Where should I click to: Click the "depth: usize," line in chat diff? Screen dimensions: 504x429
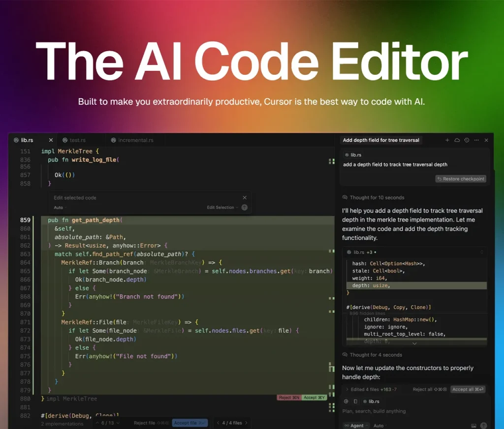(417, 285)
